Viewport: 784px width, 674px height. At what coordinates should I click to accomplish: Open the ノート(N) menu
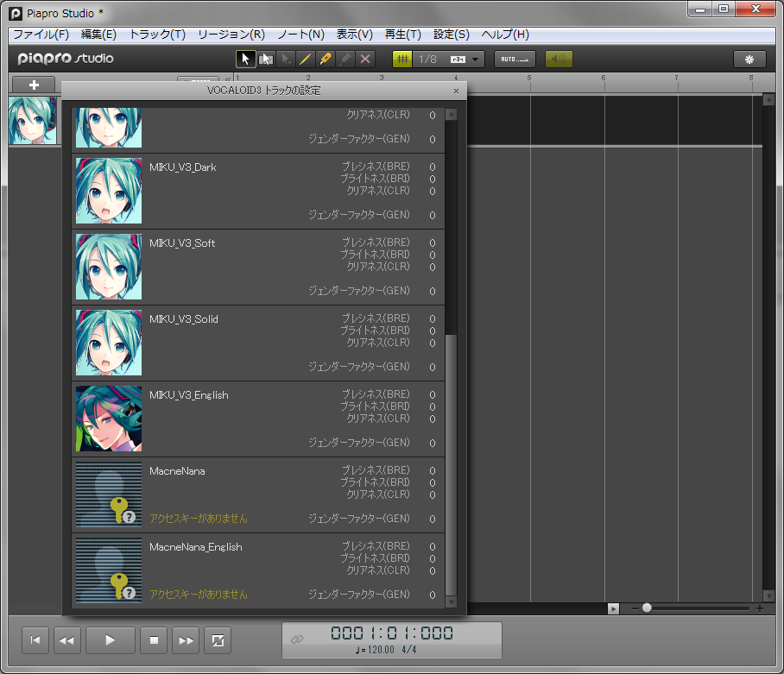pyautogui.click(x=300, y=35)
